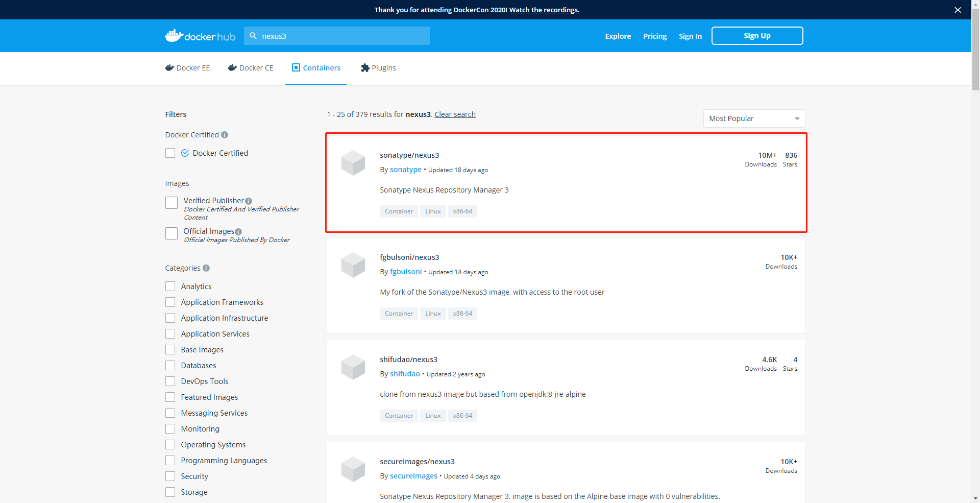Tick the Application Frameworks checkbox

coord(170,302)
